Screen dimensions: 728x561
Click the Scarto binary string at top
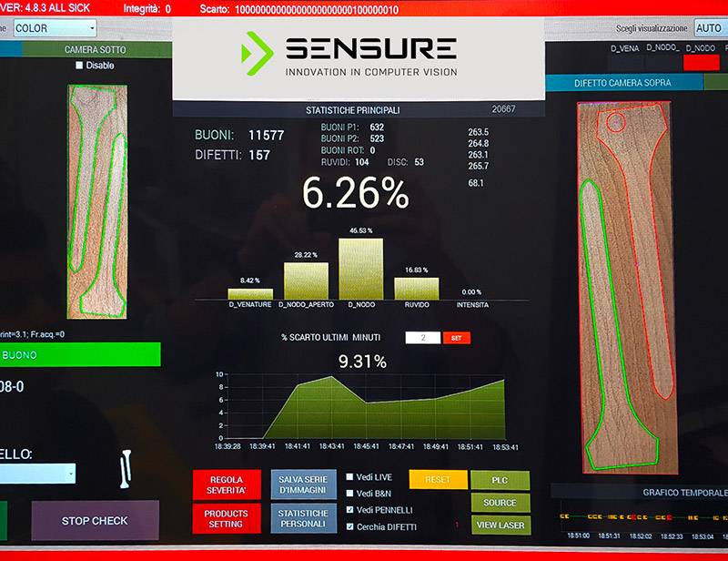point(317,10)
